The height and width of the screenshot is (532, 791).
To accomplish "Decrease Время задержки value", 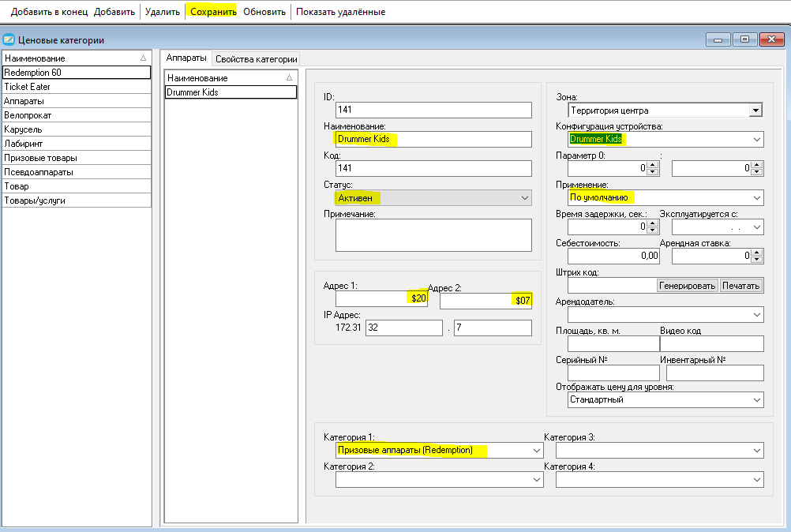I will pyautogui.click(x=653, y=230).
